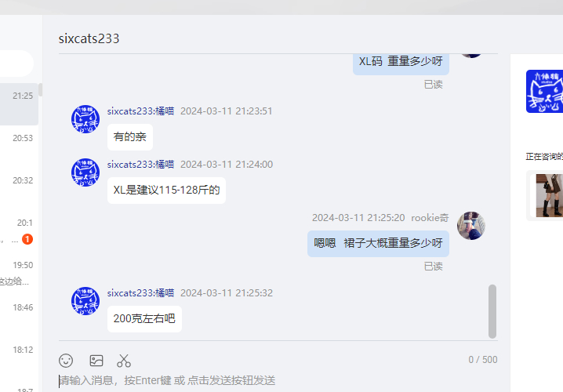Screen dimensions: 563x392
Task: Select the 21:25 conversation
Action: pyautogui.click(x=19, y=104)
